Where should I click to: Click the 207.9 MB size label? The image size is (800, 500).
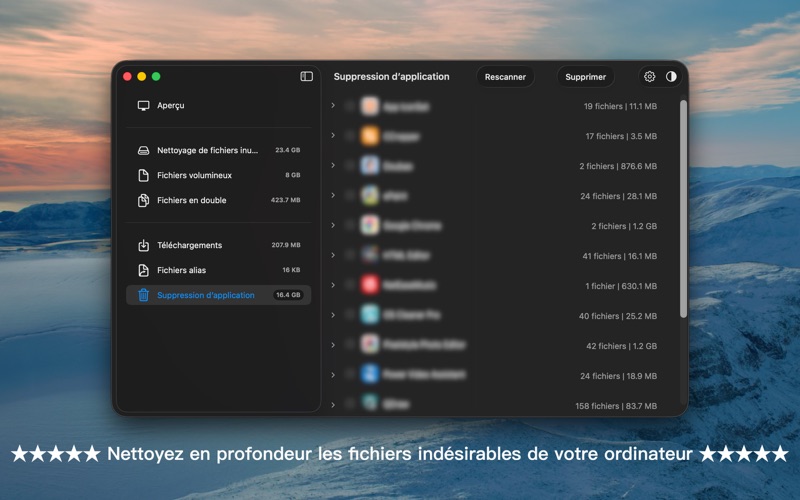click(286, 245)
